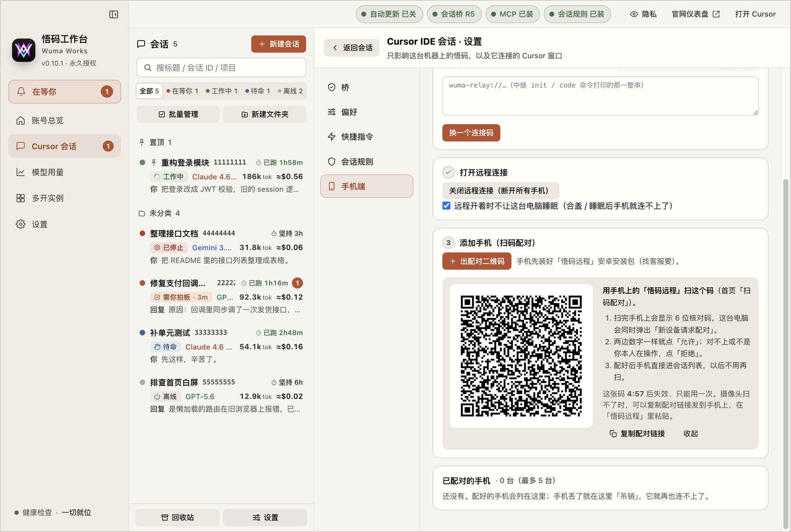The height and width of the screenshot is (532, 791).
Task: Open 设置 at the session list bottom
Action: pyautogui.click(x=265, y=518)
